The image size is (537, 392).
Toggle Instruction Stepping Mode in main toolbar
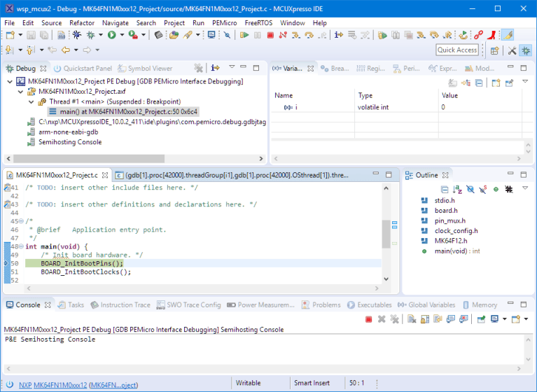[x=339, y=35]
